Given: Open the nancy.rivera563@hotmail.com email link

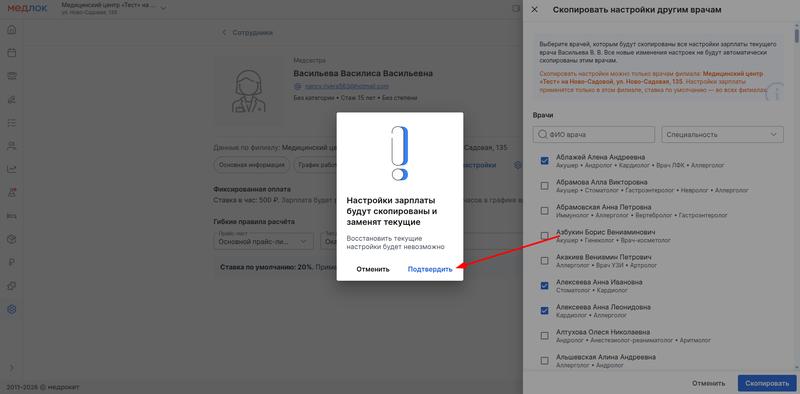Looking at the screenshot, I should [x=347, y=86].
